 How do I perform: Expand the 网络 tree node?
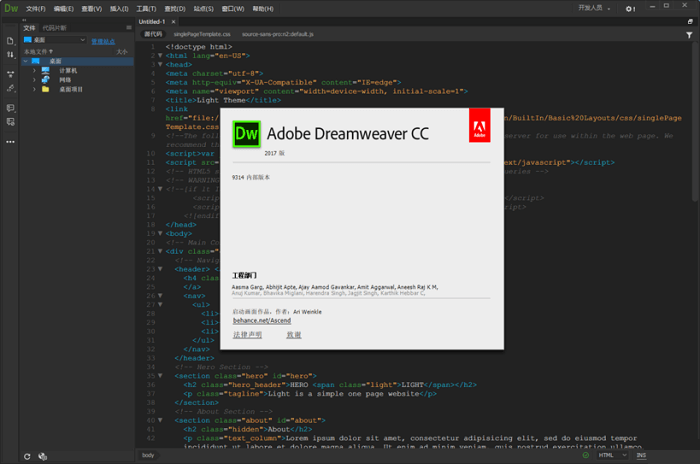(x=34, y=80)
